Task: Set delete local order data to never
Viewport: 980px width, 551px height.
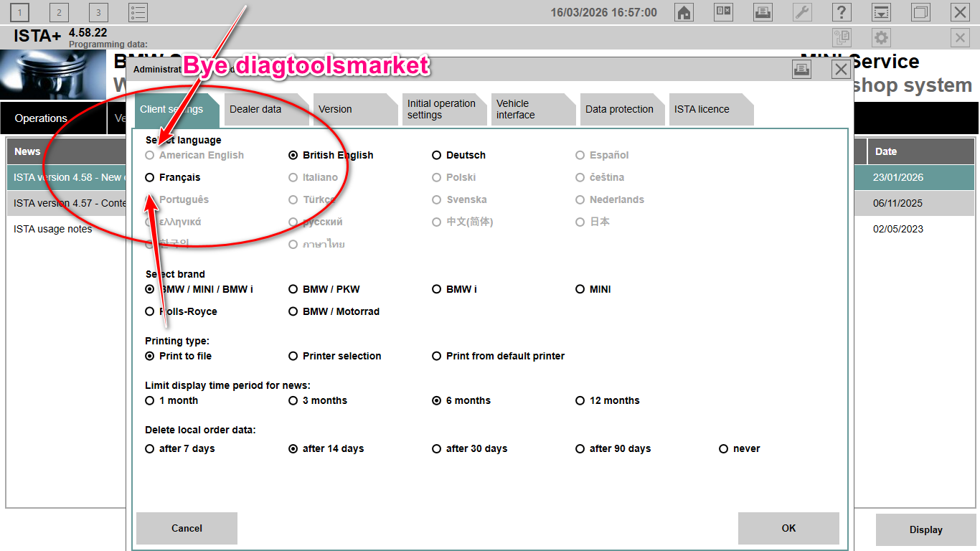Action: point(724,448)
